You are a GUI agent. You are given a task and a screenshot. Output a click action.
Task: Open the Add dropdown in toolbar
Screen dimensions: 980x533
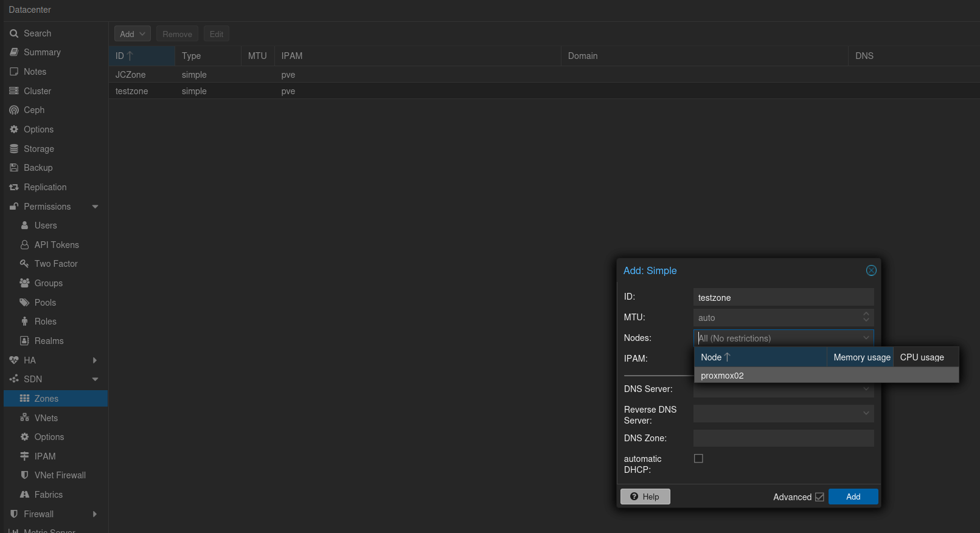pos(132,34)
